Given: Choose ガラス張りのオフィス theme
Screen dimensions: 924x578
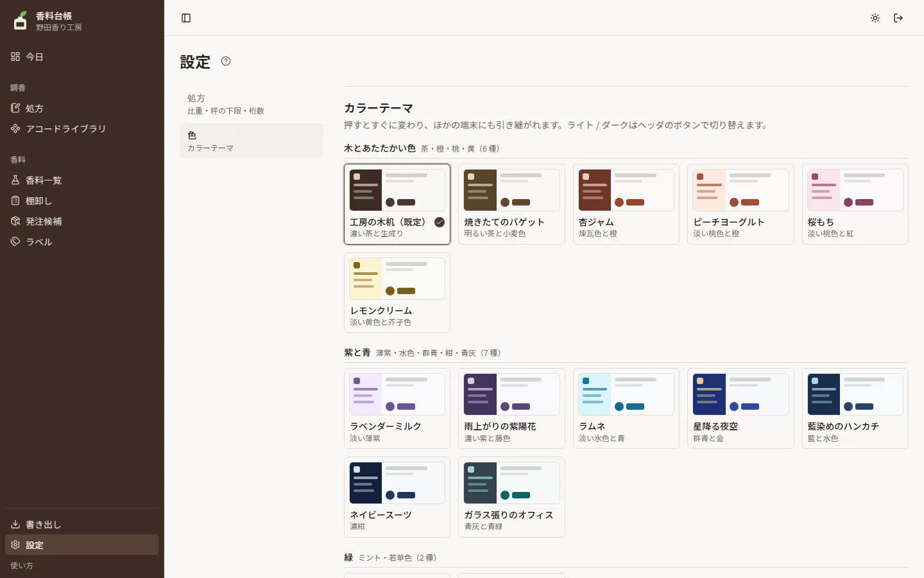Looking at the screenshot, I should 511,497.
